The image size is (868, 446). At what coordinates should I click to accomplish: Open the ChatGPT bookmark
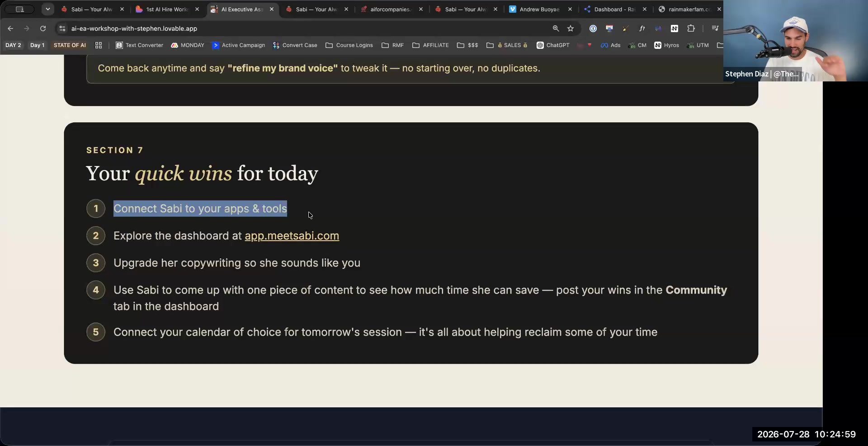(553, 45)
